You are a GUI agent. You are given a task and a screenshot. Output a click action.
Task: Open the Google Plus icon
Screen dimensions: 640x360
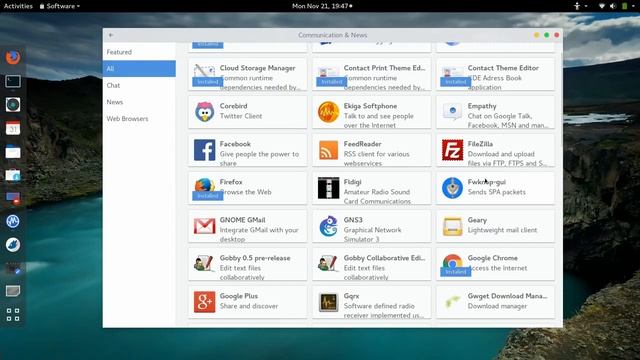204,302
